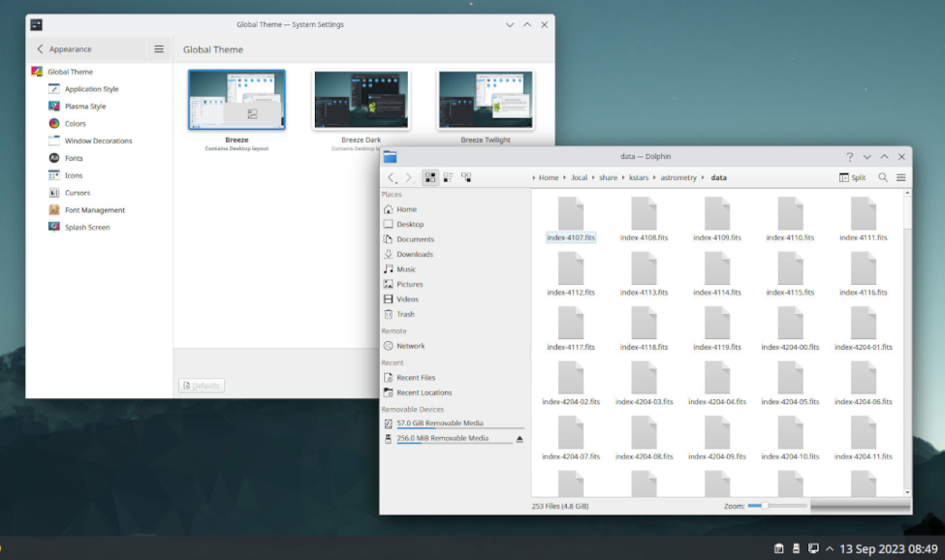This screenshot has width=945, height=560.
Task: Expand the breadcrumb arrow before share
Action: [x=593, y=177]
